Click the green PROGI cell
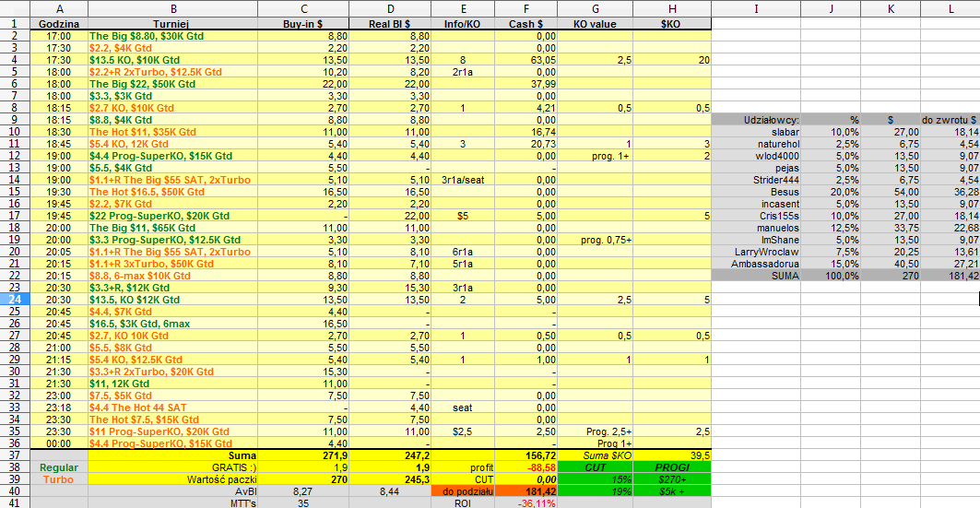Screen dimensions: 980x508 tap(672, 467)
